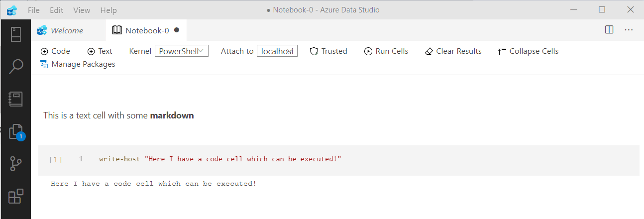Screen dimensions: 644x219
Task: Open the Connections view in the activity bar
Action: [x=16, y=34]
